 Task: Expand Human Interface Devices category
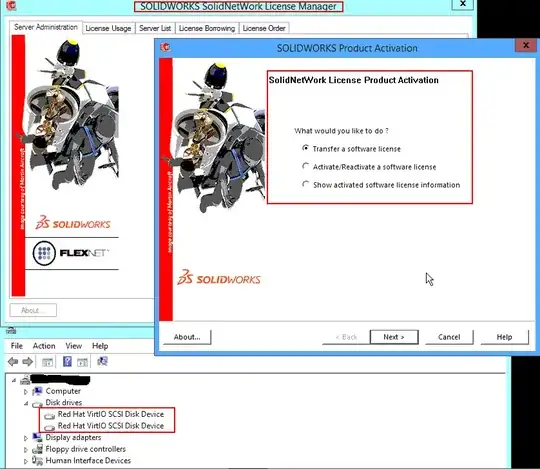26,461
